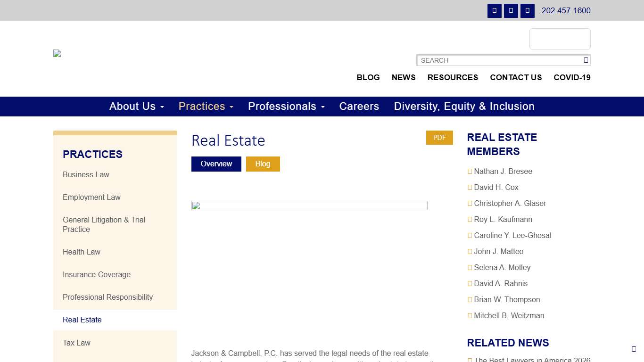Click the firm logo image at top left
This screenshot has height=362, width=644.
click(x=57, y=53)
